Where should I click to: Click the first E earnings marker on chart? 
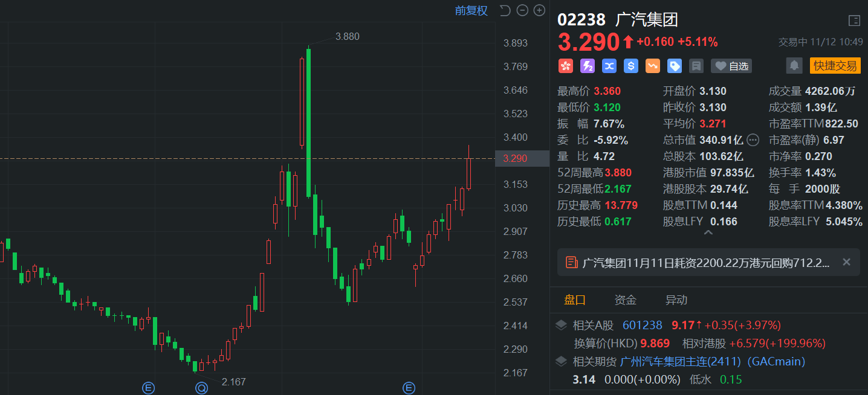[x=148, y=388]
